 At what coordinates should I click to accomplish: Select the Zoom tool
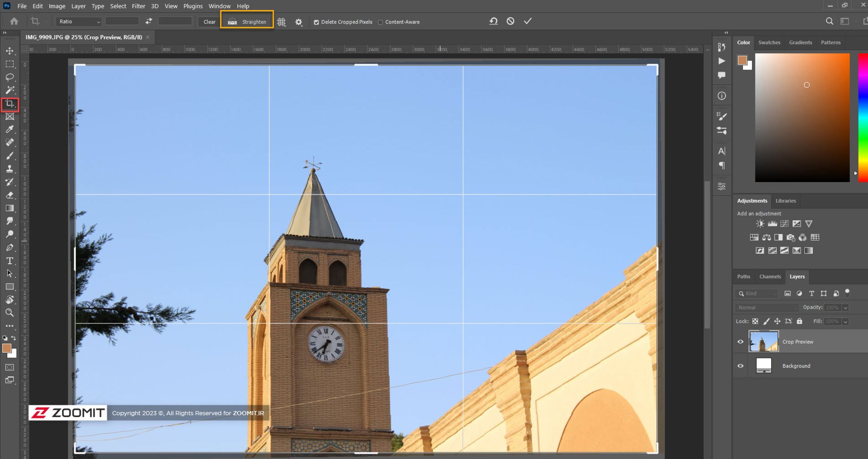pos(9,313)
